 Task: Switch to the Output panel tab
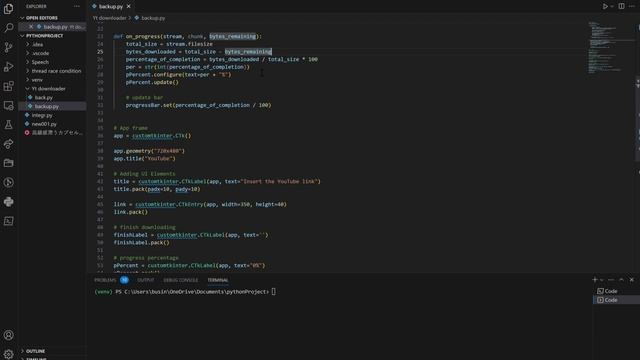point(146,280)
